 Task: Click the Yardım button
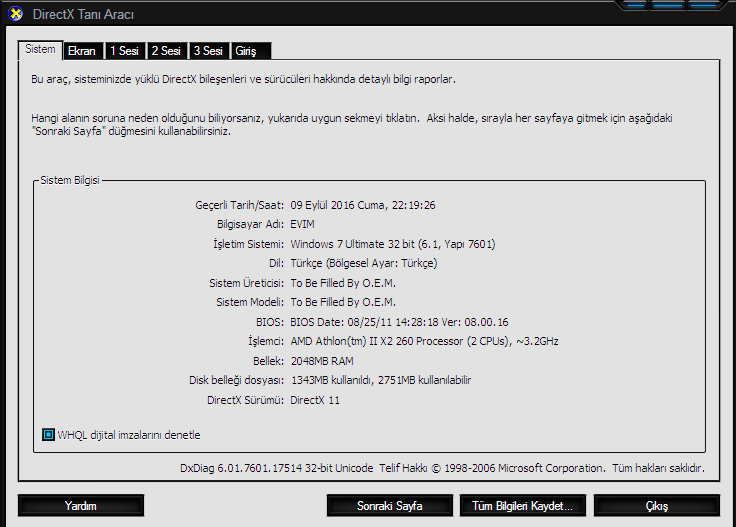81,505
